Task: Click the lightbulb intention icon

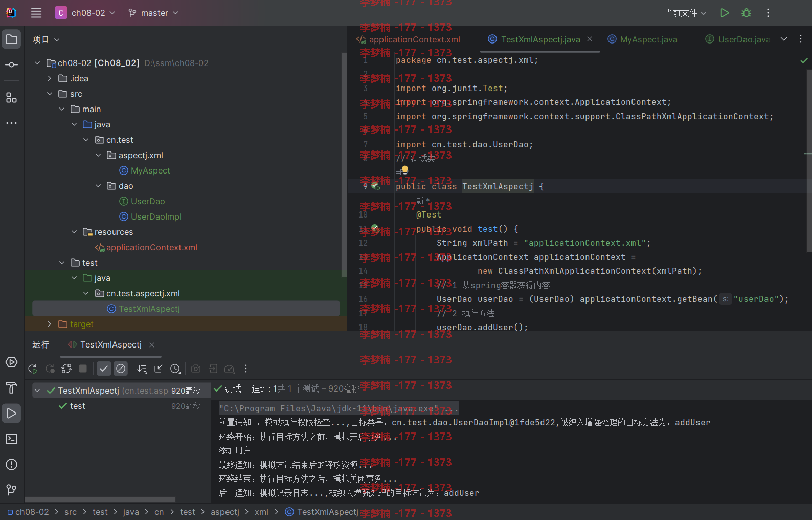Action: point(405,169)
